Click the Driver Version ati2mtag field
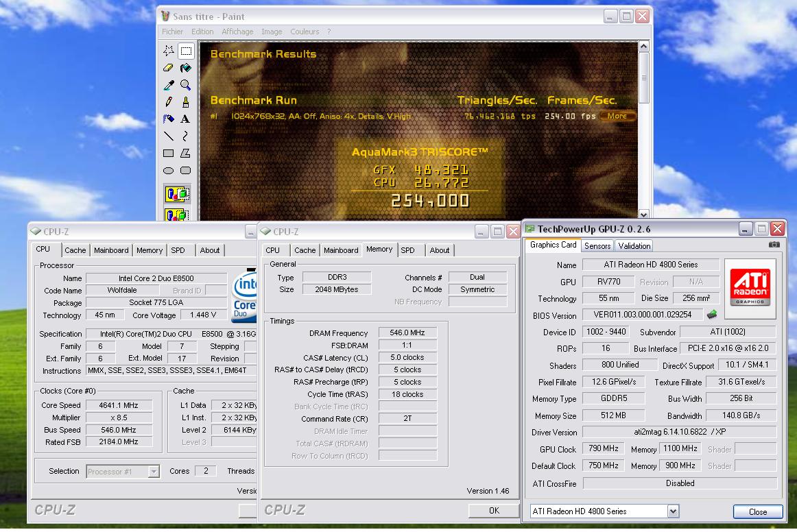The width and height of the screenshot is (797, 532). [680, 432]
